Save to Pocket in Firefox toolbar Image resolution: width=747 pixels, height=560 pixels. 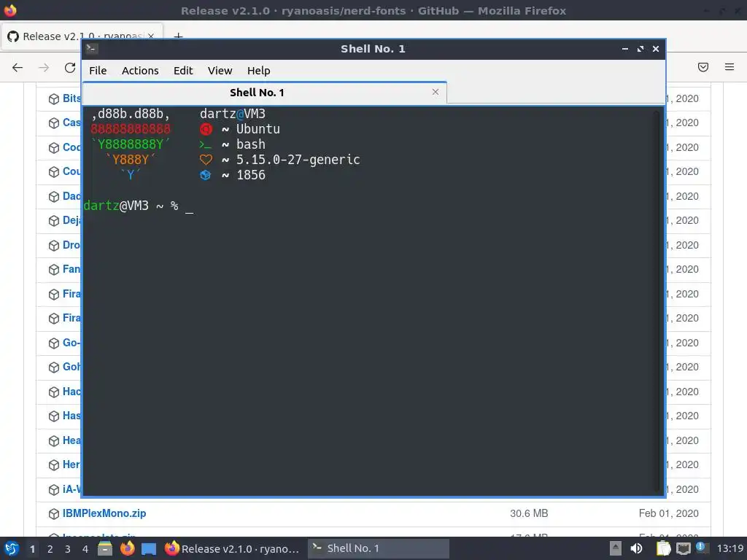pos(703,67)
